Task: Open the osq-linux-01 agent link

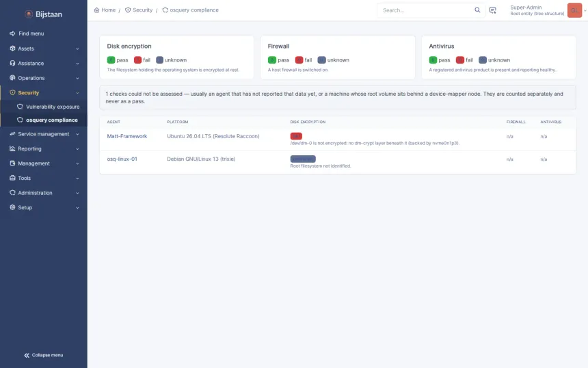Action: click(x=122, y=159)
